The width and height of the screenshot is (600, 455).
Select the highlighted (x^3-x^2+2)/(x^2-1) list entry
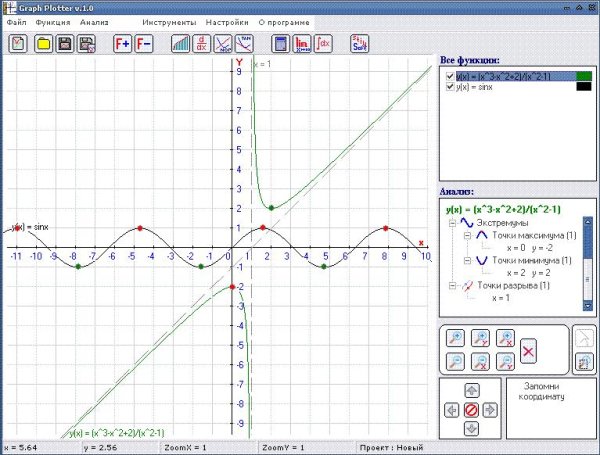tap(516, 76)
